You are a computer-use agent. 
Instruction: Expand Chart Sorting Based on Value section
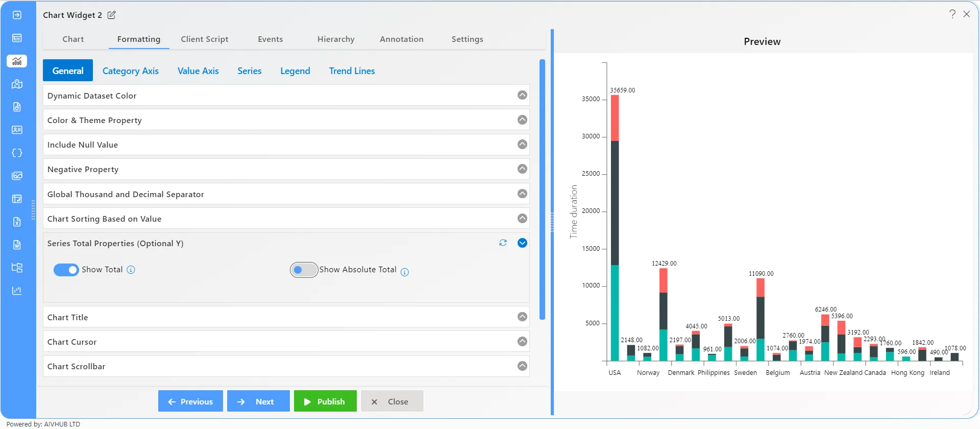[x=522, y=218]
